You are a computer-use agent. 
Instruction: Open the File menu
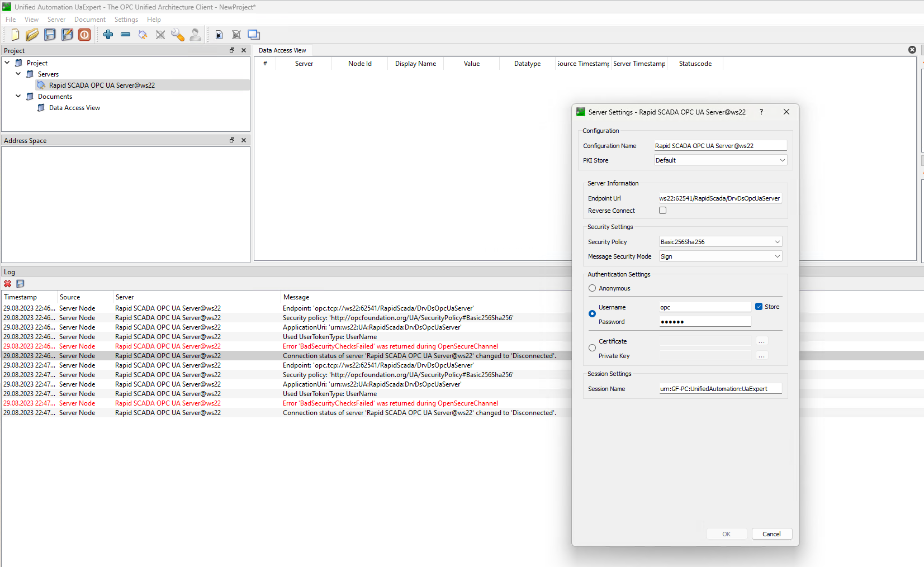(x=11, y=20)
